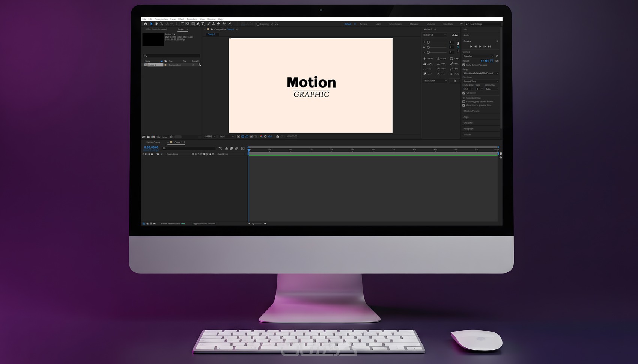Toggle audio inclusion speaker in Preview
The height and width of the screenshot is (364, 638).
pos(487,61)
